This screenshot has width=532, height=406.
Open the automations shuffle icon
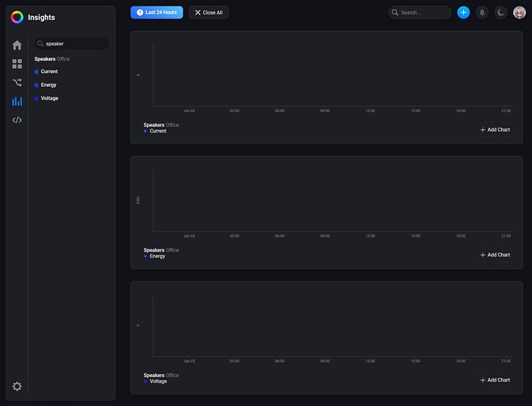click(17, 83)
